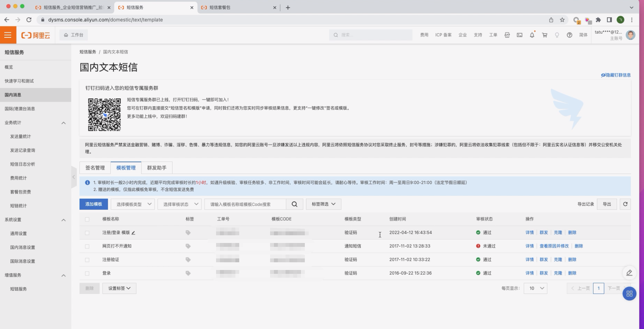Screen dimensions: 644x329
Task: Click the search magnifier button for templates
Action: point(294,204)
